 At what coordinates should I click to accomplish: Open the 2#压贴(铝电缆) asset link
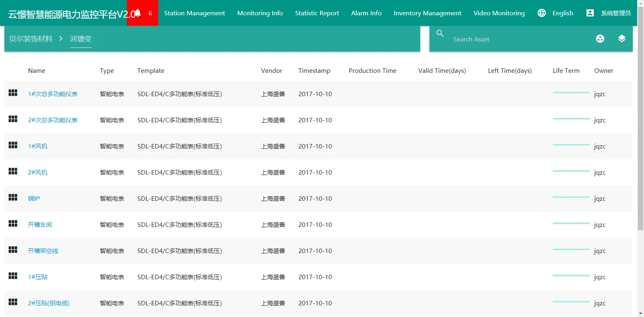tap(49, 303)
